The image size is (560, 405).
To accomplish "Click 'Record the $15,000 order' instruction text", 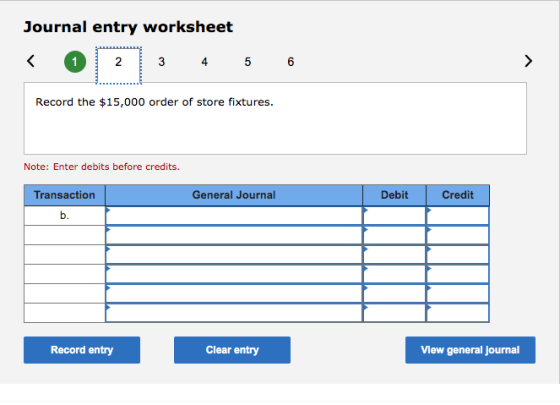I will tap(154, 102).
